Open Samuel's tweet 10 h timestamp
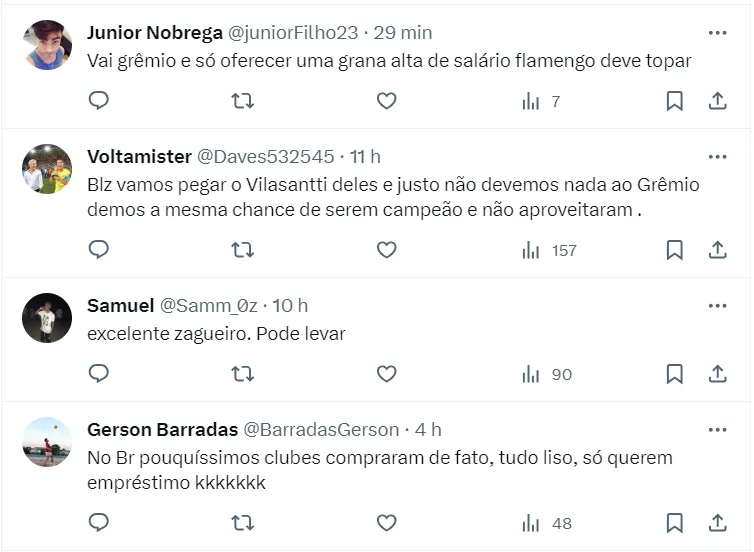 (x=290, y=305)
